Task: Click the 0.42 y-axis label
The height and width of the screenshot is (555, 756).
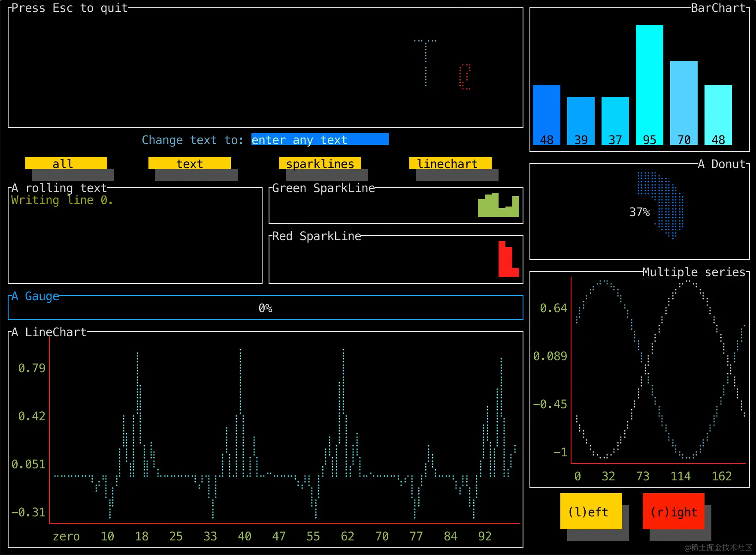Action: coord(32,416)
